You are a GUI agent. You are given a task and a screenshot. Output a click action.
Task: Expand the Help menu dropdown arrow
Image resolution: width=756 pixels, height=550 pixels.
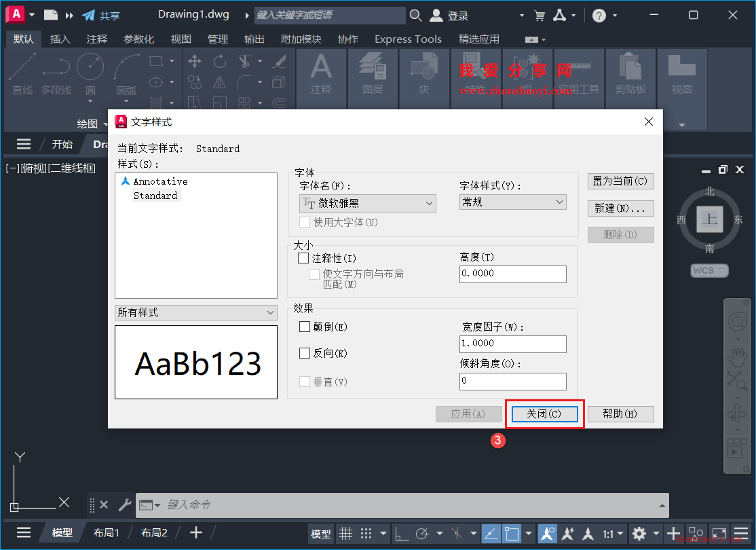615,16
